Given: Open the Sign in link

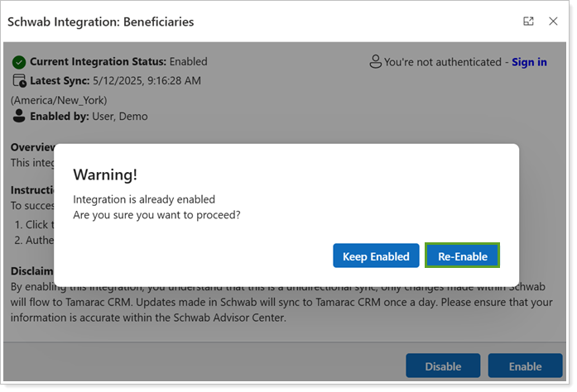Looking at the screenshot, I should coord(529,62).
